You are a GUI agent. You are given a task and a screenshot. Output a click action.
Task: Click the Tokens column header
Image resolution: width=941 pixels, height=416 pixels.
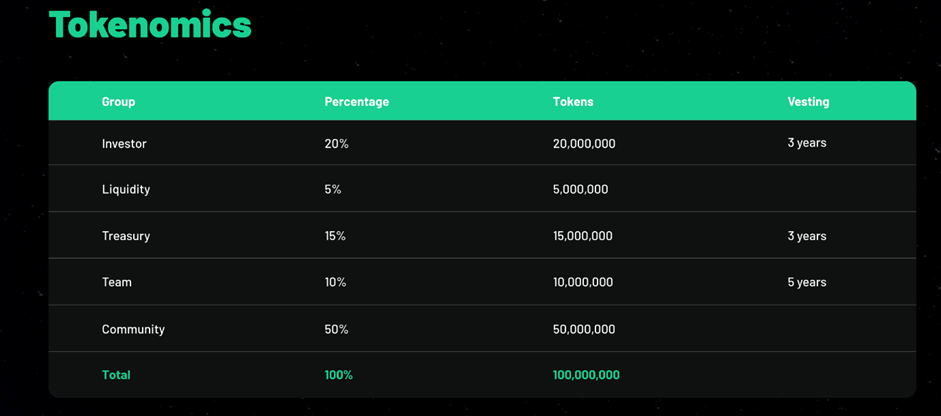click(573, 102)
